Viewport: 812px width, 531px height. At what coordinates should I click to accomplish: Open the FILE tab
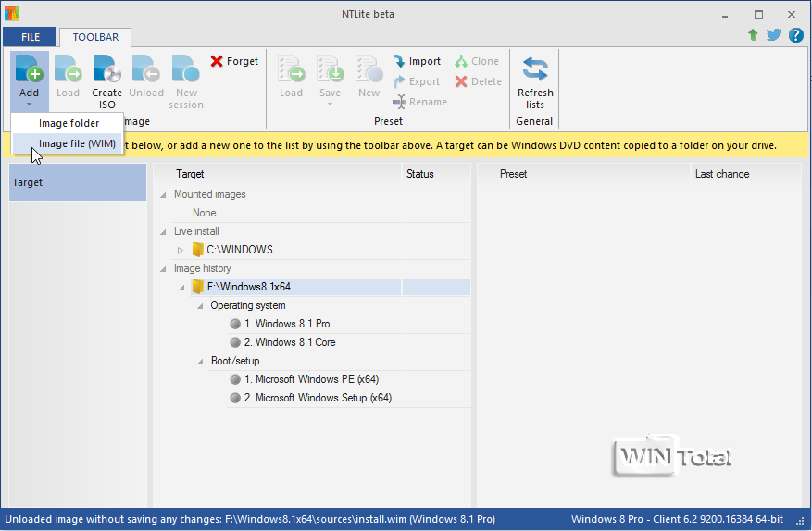[30, 37]
